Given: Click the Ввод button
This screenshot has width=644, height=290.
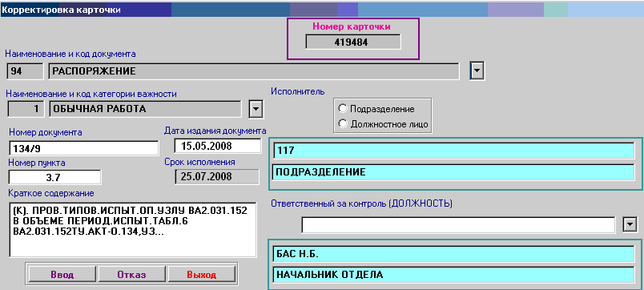Looking at the screenshot, I should 62,275.
